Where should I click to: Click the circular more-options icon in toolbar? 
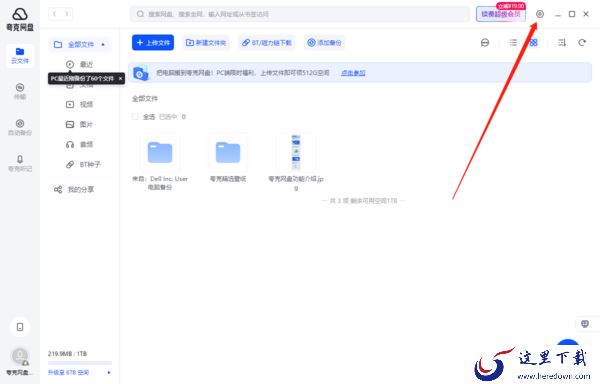pyautogui.click(x=485, y=42)
